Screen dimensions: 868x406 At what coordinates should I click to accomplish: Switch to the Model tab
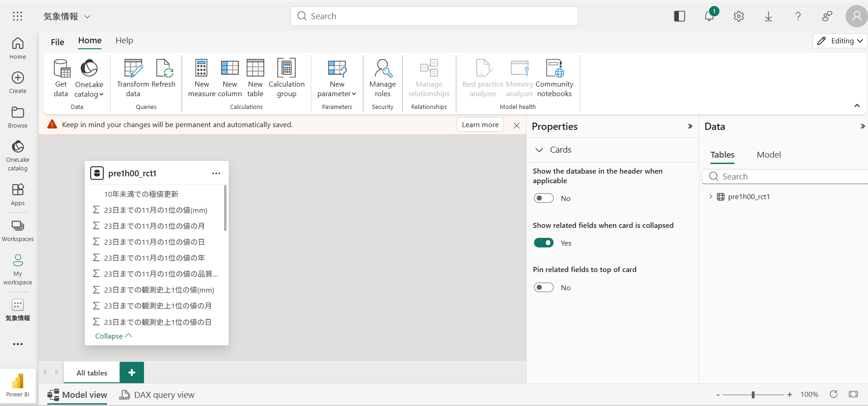coord(769,155)
